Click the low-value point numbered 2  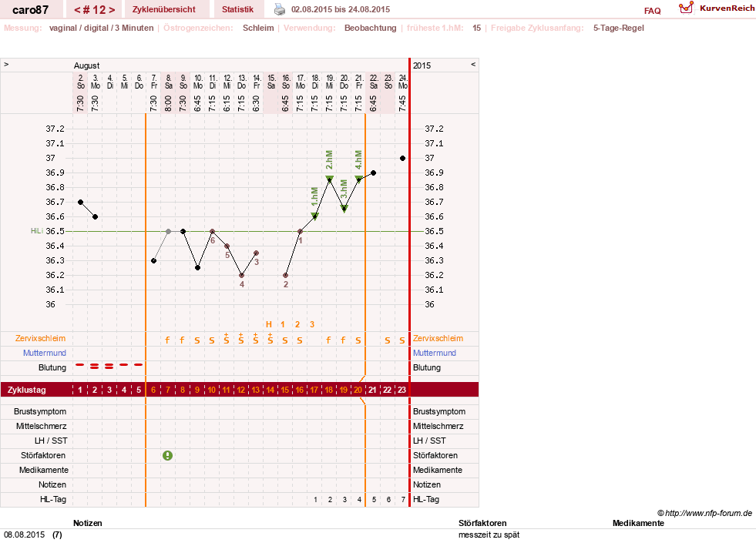pos(285,275)
